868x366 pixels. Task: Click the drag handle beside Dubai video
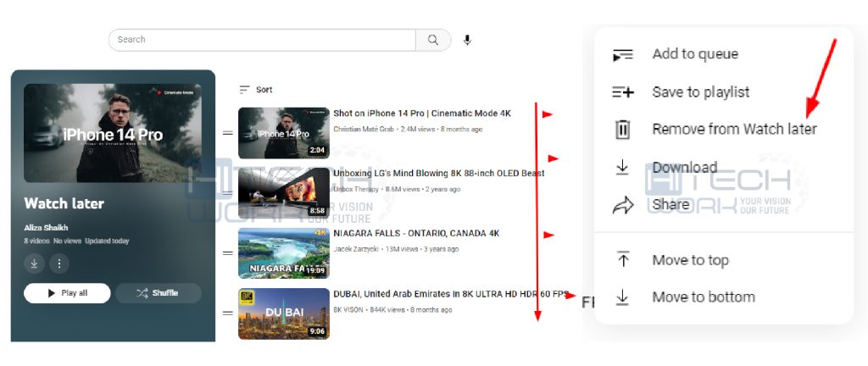click(227, 313)
